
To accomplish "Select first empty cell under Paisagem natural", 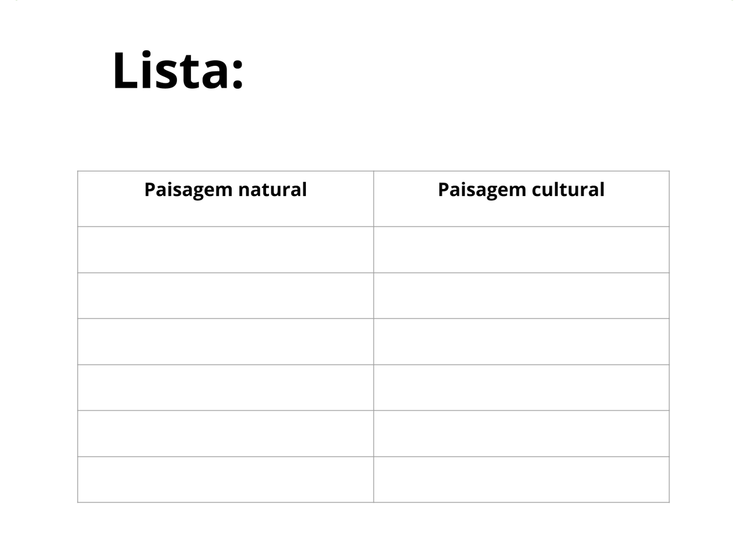I will tap(225, 250).
